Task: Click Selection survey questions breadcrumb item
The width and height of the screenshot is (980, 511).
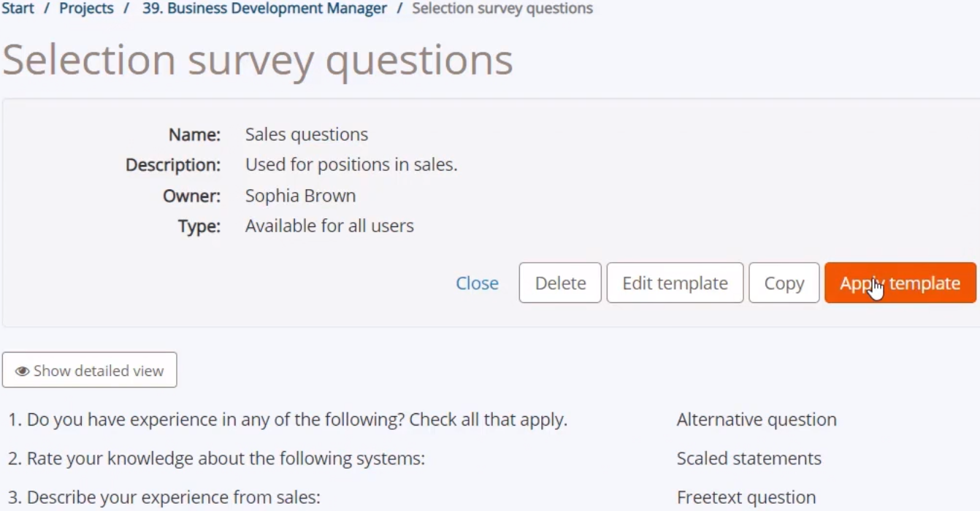Action: pos(502,9)
